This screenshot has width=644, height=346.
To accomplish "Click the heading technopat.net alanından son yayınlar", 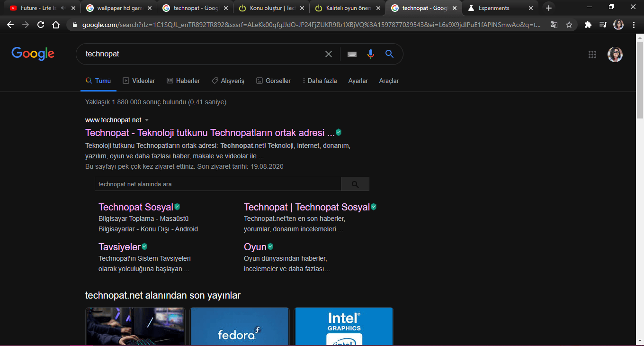I will click(163, 296).
